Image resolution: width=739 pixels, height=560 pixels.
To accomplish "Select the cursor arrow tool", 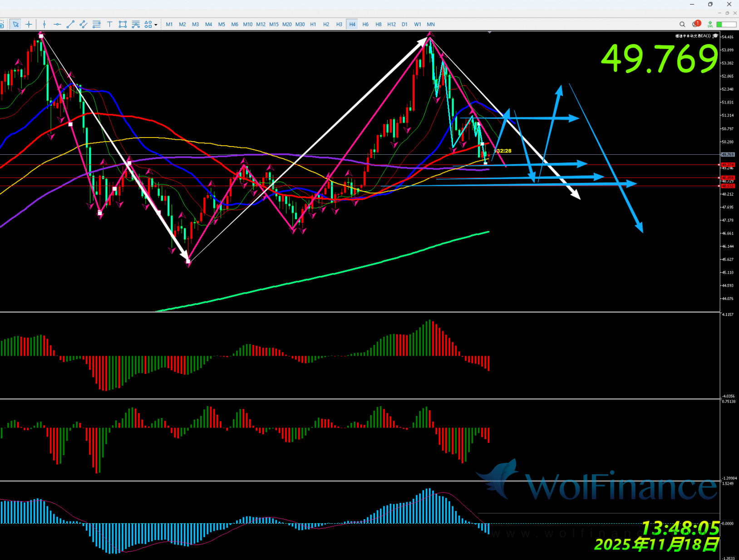I will [x=16, y=25].
